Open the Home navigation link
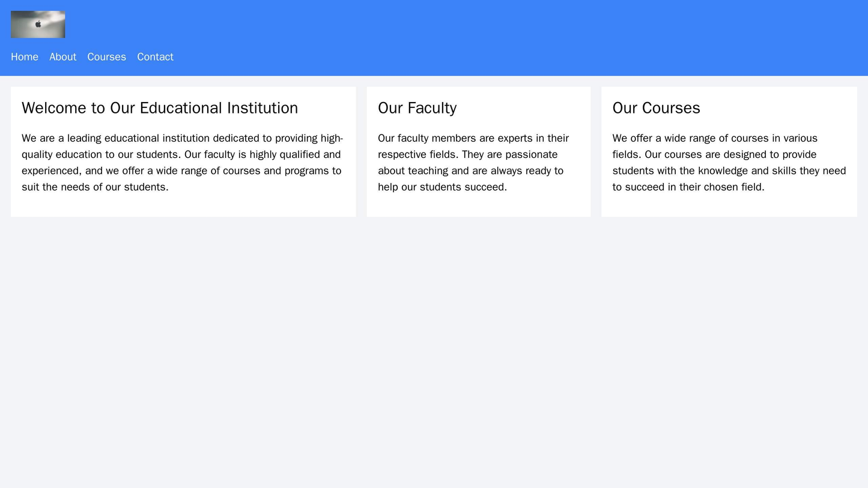This screenshot has height=488, width=868. pyautogui.click(x=23, y=57)
